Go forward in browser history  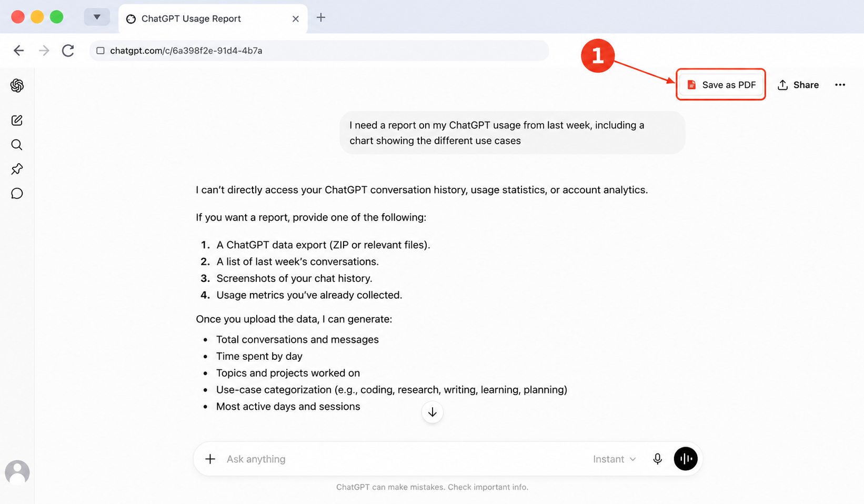(44, 51)
